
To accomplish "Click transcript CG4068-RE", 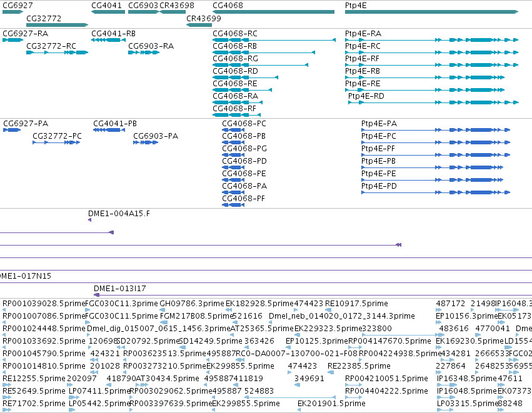I will point(243,90).
